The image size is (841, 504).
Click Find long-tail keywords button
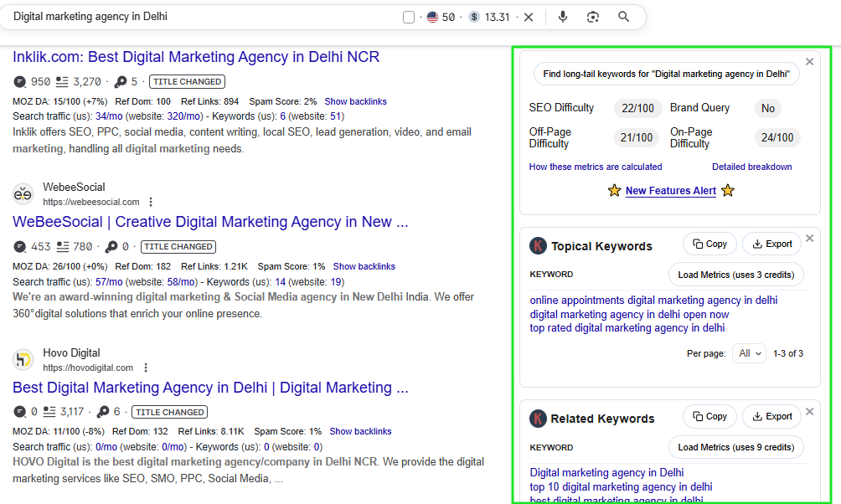[x=666, y=74]
